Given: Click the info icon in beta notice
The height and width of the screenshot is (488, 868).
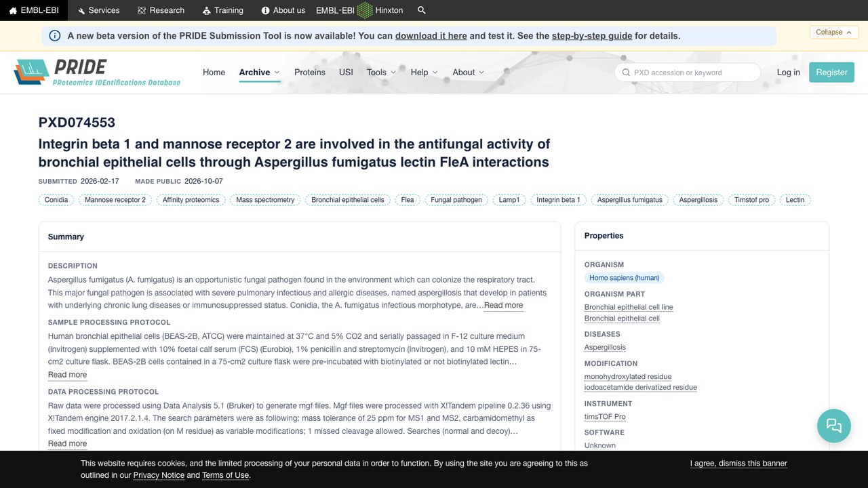Looking at the screenshot, I should [x=55, y=36].
